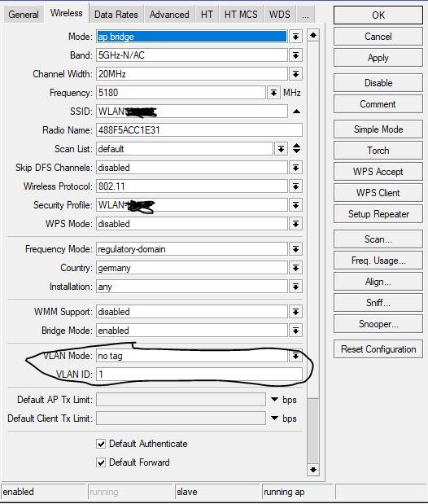This screenshot has height=504, width=428.
Task: Open the Scan List dropdown arrow
Action: point(282,149)
